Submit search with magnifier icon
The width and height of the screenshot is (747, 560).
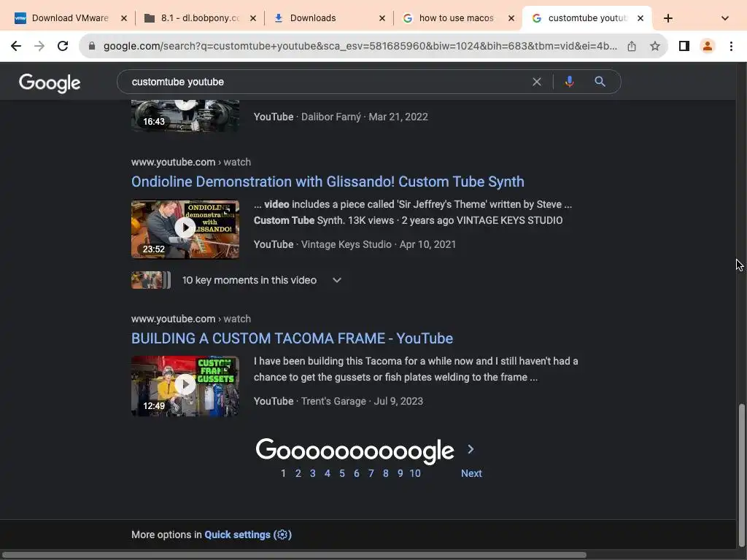[600, 82]
